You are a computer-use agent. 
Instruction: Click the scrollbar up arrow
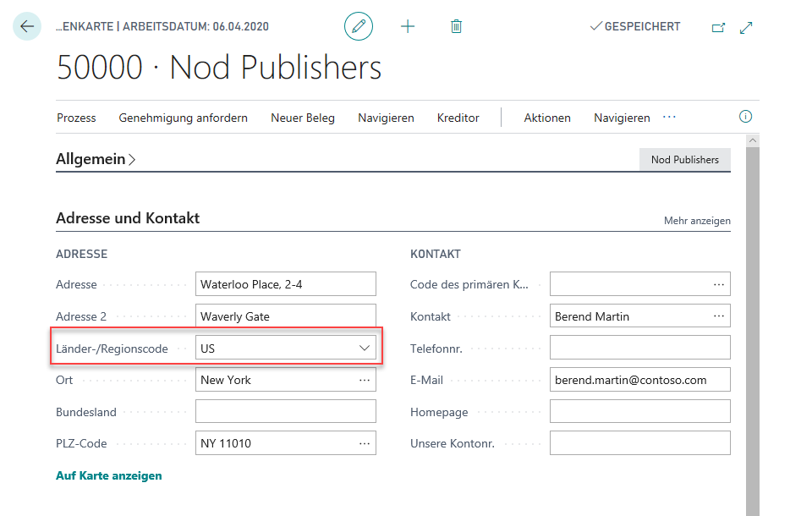click(x=753, y=140)
